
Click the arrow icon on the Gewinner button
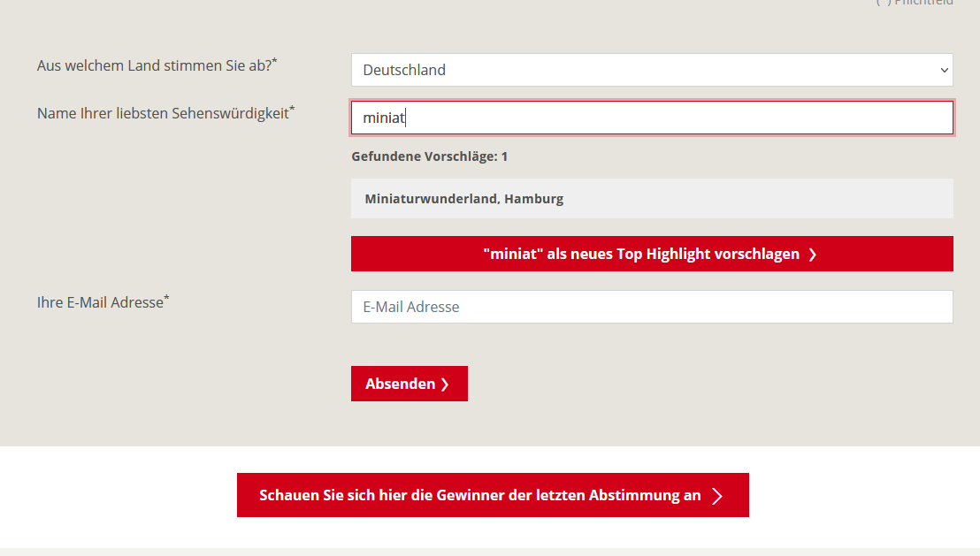pyautogui.click(x=717, y=496)
